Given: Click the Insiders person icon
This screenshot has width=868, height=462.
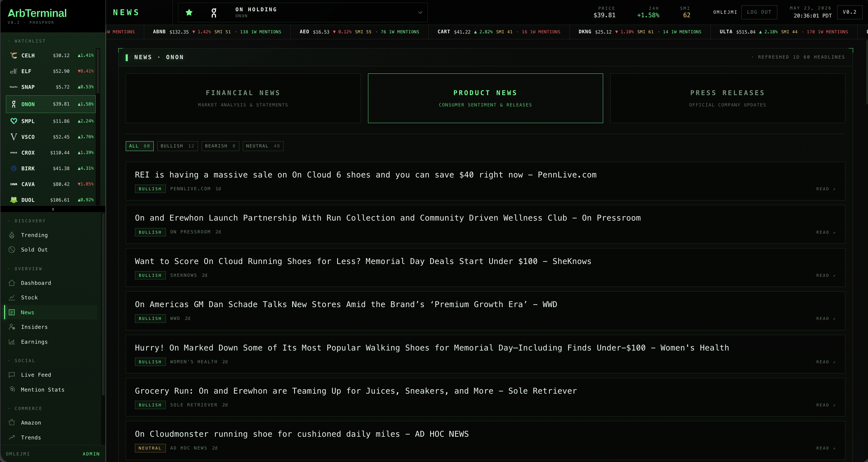Looking at the screenshot, I should click(x=12, y=327).
